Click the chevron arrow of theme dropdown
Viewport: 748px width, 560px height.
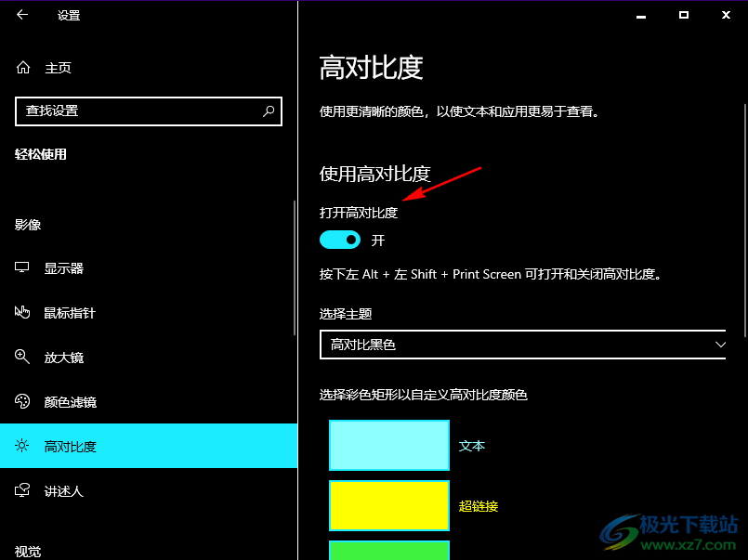click(x=720, y=345)
